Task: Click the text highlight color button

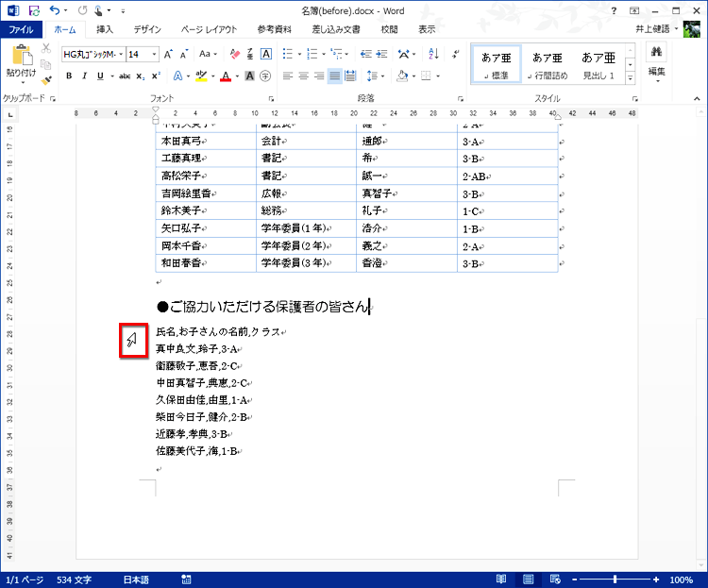Action: pos(201,76)
